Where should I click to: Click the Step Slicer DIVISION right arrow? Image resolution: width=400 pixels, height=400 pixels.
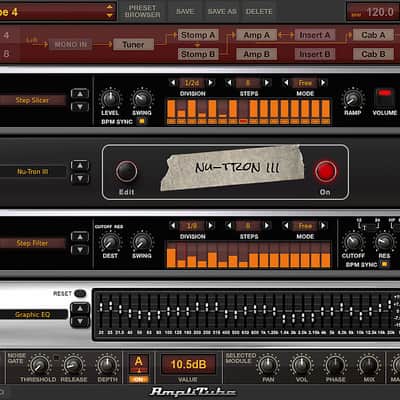pos(211,83)
